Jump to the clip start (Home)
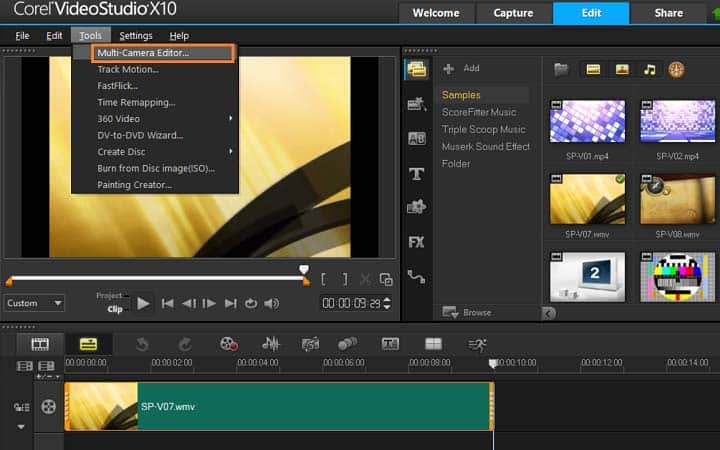This screenshot has height=450, width=720. point(168,304)
